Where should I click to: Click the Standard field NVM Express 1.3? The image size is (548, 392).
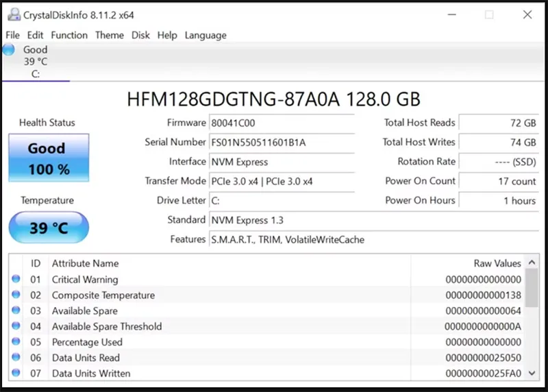[374, 220]
